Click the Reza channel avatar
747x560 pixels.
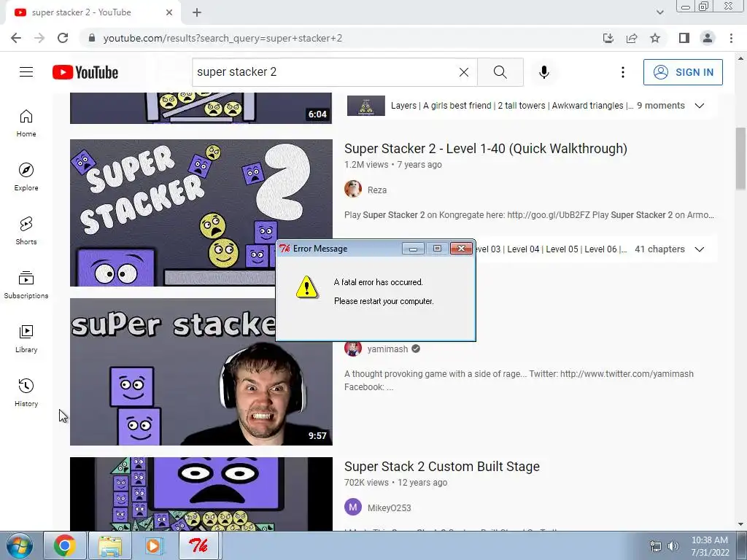click(353, 189)
